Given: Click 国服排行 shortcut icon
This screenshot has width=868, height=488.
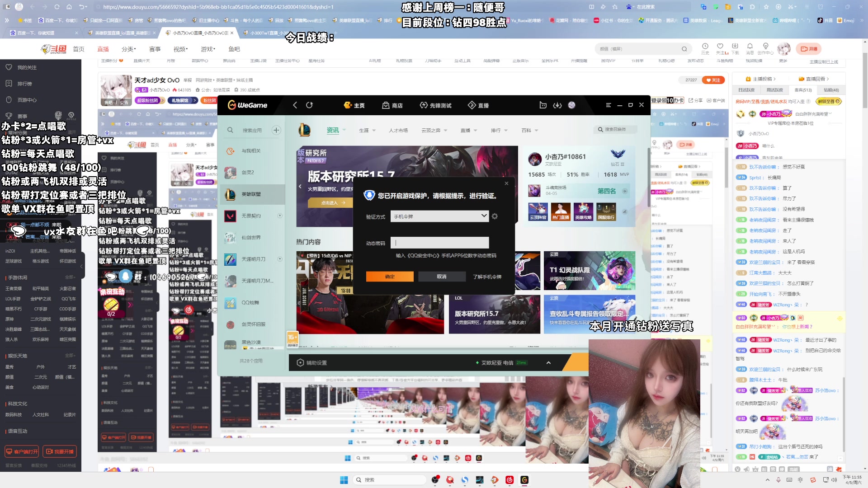Looking at the screenshot, I should tap(606, 211).
